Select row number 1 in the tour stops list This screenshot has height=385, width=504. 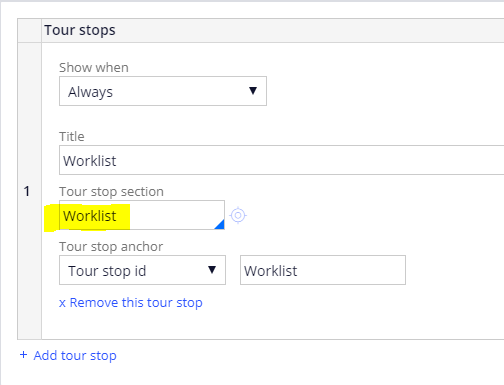pyautogui.click(x=27, y=191)
